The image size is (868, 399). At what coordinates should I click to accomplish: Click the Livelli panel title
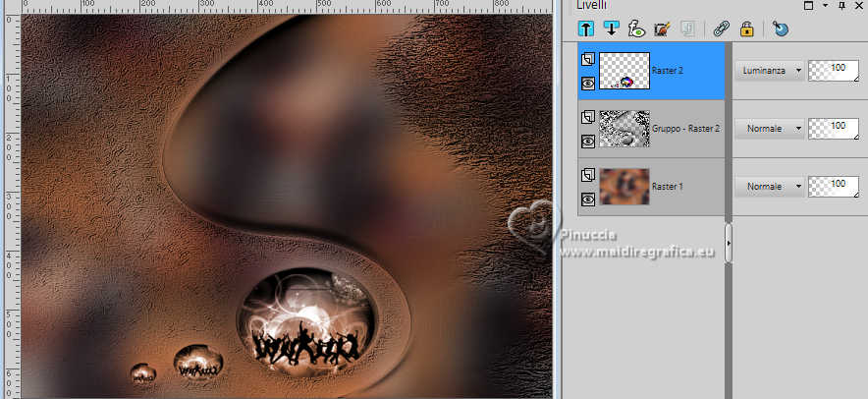[x=591, y=5]
